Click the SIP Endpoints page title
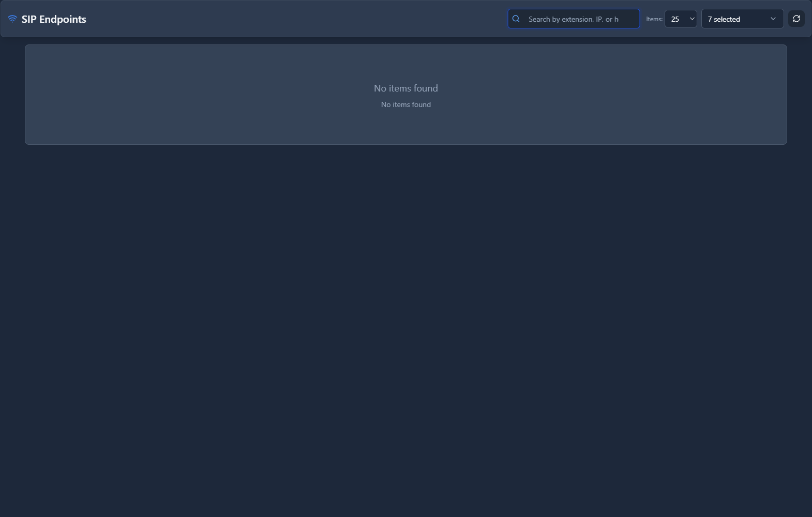This screenshot has height=517, width=812. point(54,19)
